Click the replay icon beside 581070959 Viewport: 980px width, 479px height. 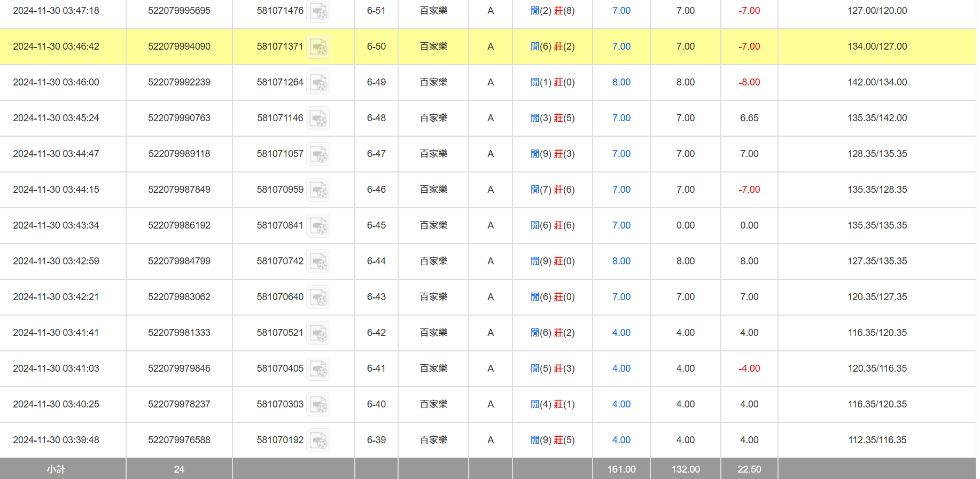coord(318,190)
